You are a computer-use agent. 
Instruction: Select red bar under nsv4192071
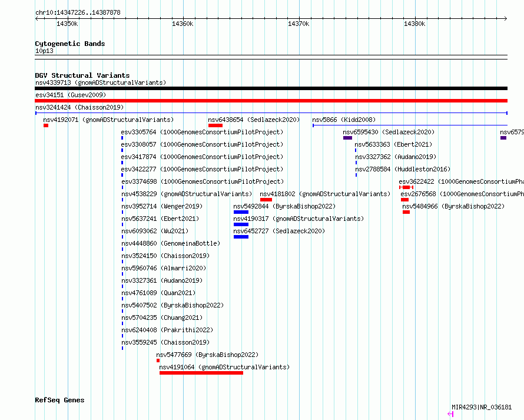tap(46, 125)
